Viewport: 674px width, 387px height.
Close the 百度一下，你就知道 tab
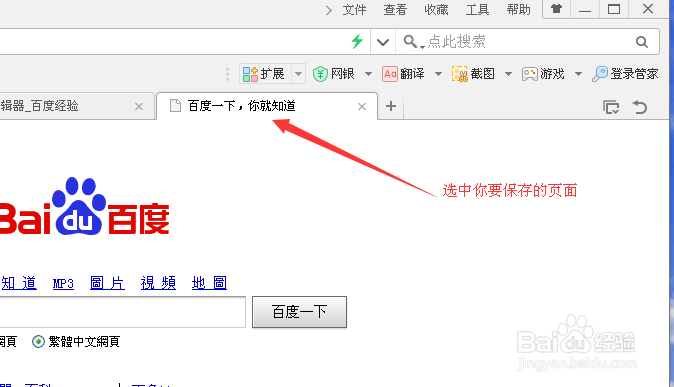pos(362,107)
